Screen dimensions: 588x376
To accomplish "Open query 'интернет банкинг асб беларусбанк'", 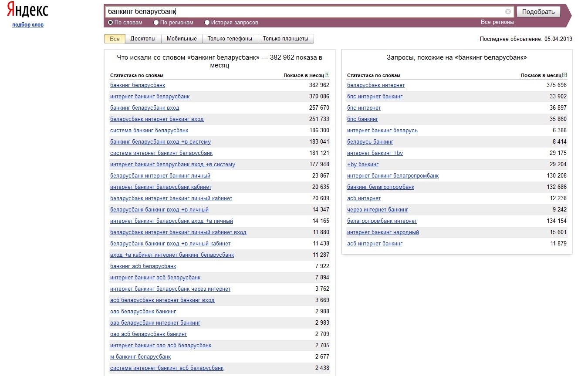I will coord(155,278).
